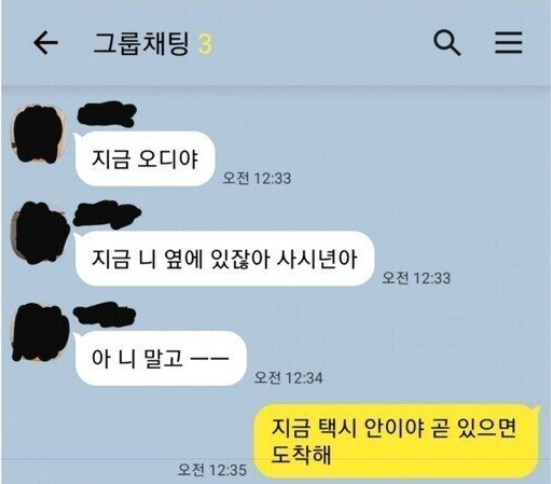Tap the redacted name above 아 니 말고
551x484 pixels.
click(x=105, y=314)
